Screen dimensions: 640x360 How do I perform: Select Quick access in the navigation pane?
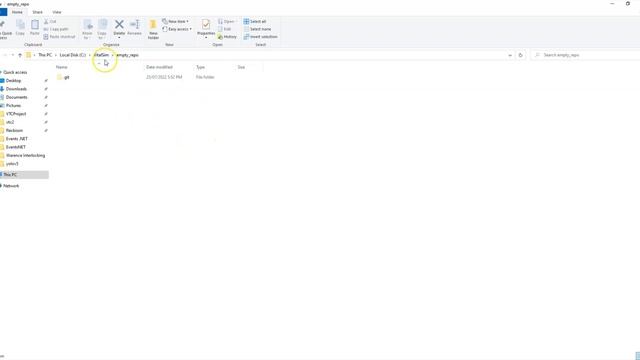(15, 72)
